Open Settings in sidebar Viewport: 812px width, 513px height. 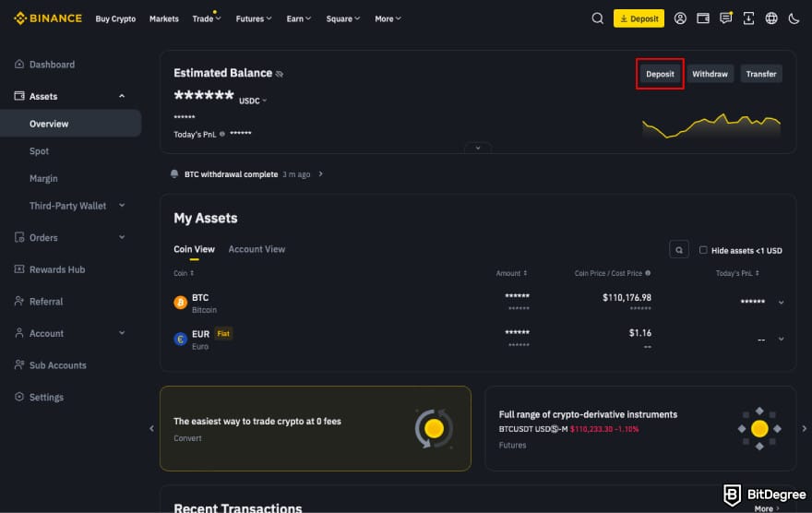pos(46,397)
